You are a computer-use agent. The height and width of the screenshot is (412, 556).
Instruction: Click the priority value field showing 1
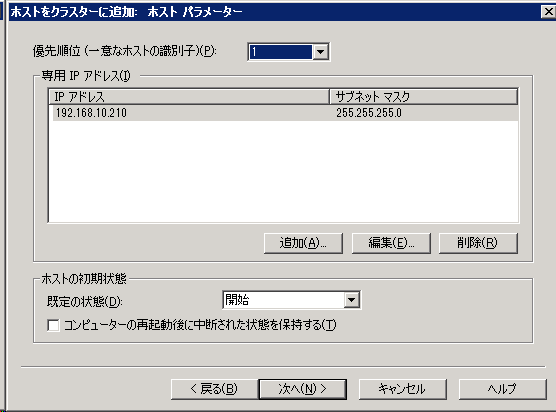[x=280, y=52]
